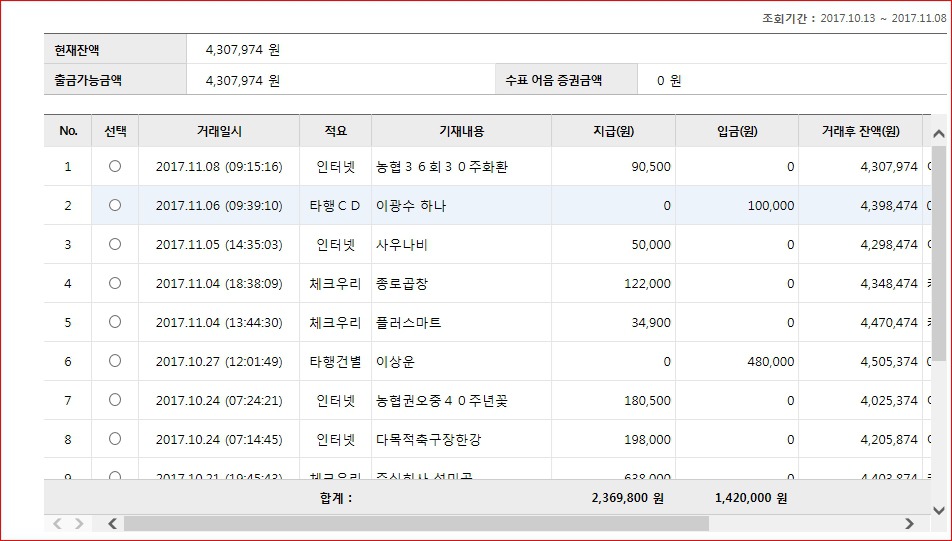Select the radio button for transaction No. 1
This screenshot has height=541, width=952.
pyautogui.click(x=115, y=166)
